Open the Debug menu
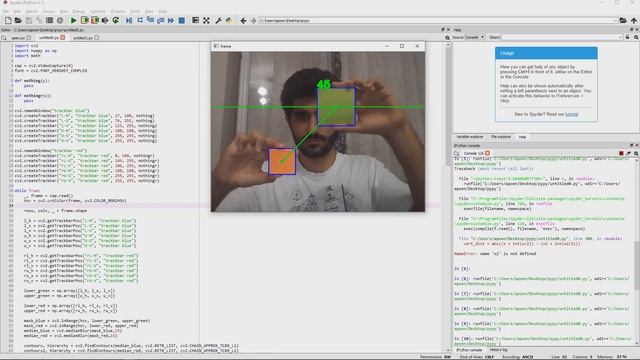The image size is (640, 360). click(x=78, y=11)
